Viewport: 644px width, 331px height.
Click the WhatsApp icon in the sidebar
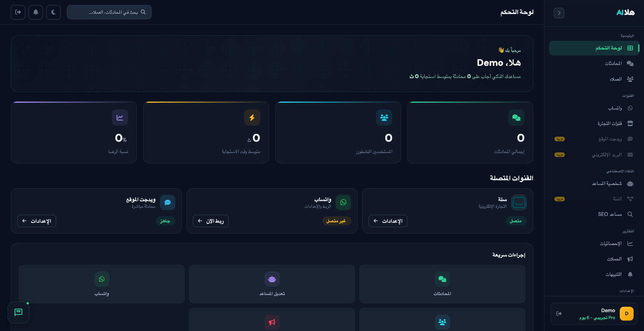click(630, 108)
